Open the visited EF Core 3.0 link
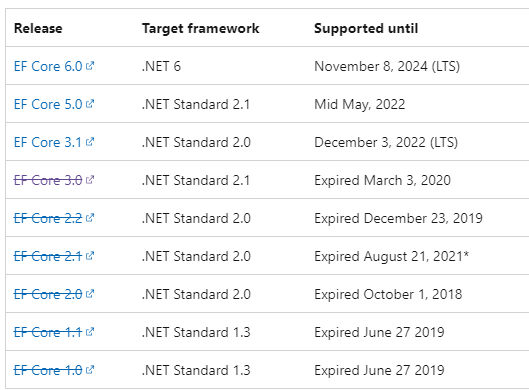Image resolution: width=529 pixels, height=390 pixels. 48,180
